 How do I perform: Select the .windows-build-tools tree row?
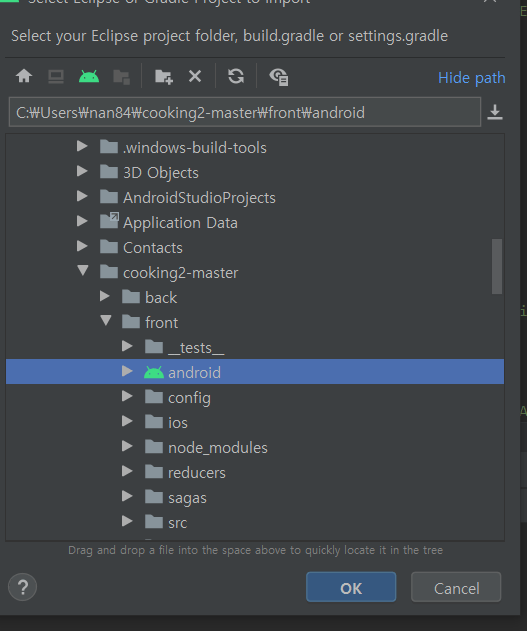(x=255, y=147)
